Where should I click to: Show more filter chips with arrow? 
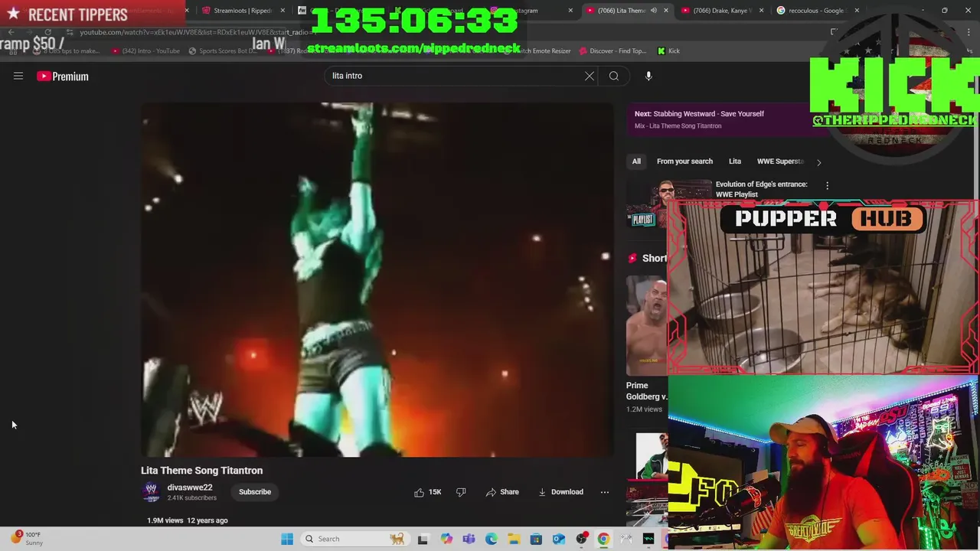point(818,162)
